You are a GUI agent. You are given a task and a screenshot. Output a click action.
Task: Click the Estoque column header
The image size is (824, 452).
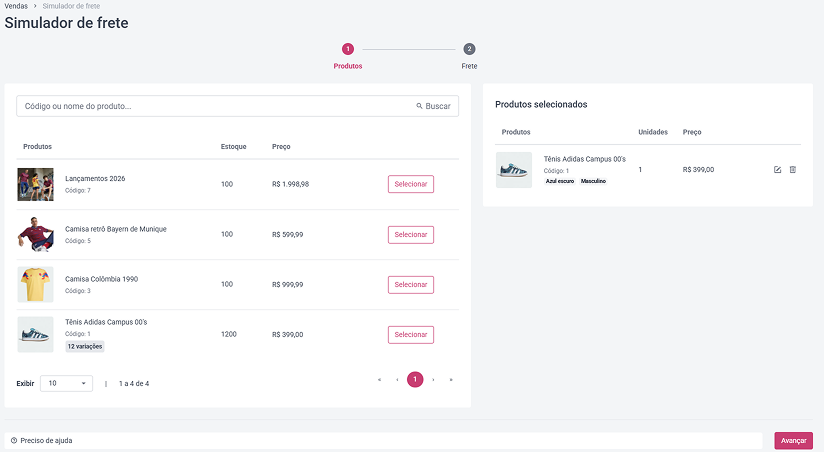point(233,147)
